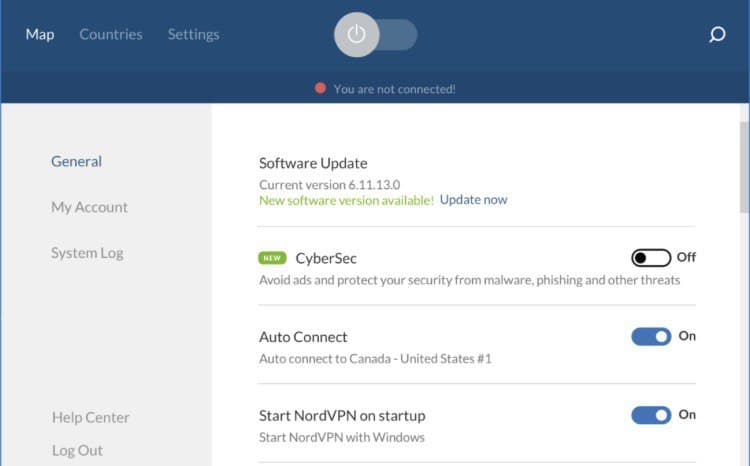
Task: Open the Map tab
Action: [40, 34]
